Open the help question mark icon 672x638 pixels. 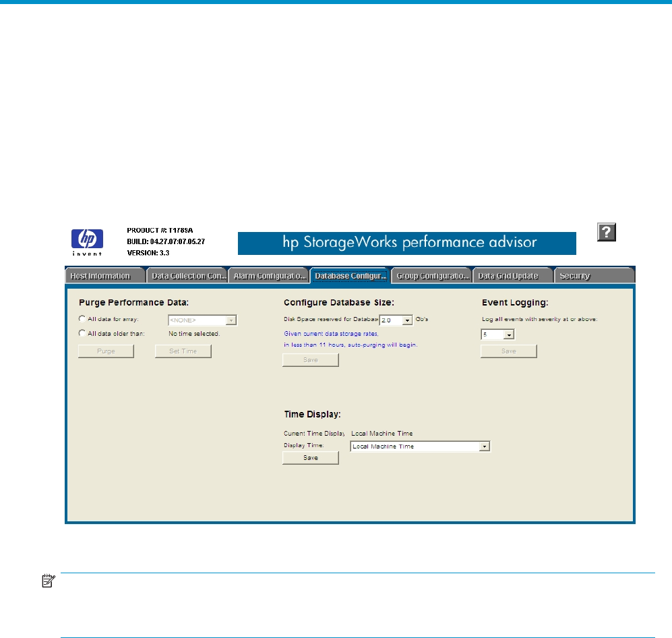pos(607,232)
